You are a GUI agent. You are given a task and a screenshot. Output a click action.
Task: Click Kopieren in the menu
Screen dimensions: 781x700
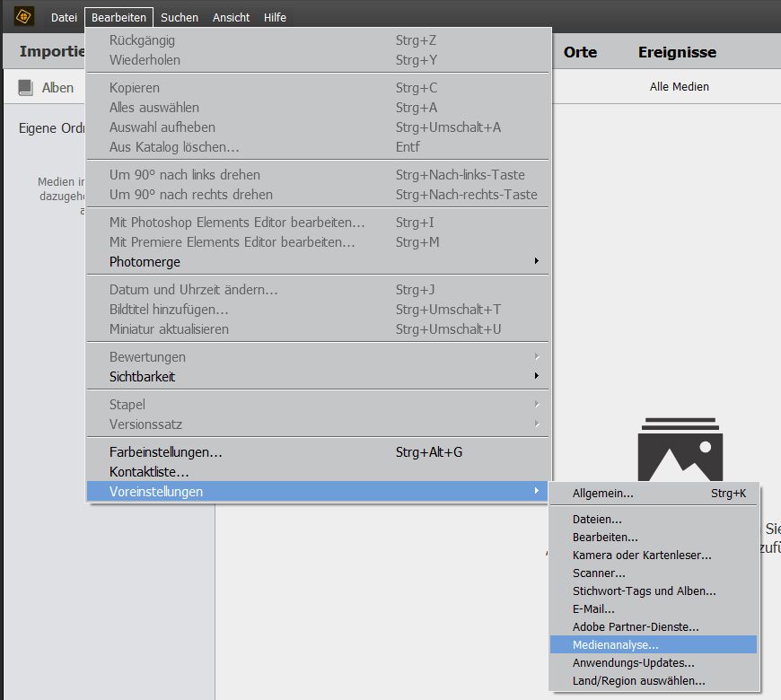(x=318, y=88)
